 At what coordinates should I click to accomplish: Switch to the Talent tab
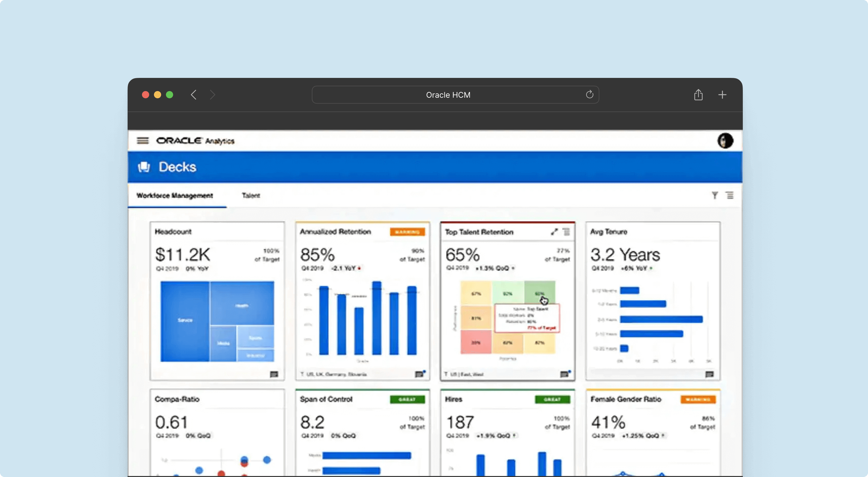click(250, 195)
